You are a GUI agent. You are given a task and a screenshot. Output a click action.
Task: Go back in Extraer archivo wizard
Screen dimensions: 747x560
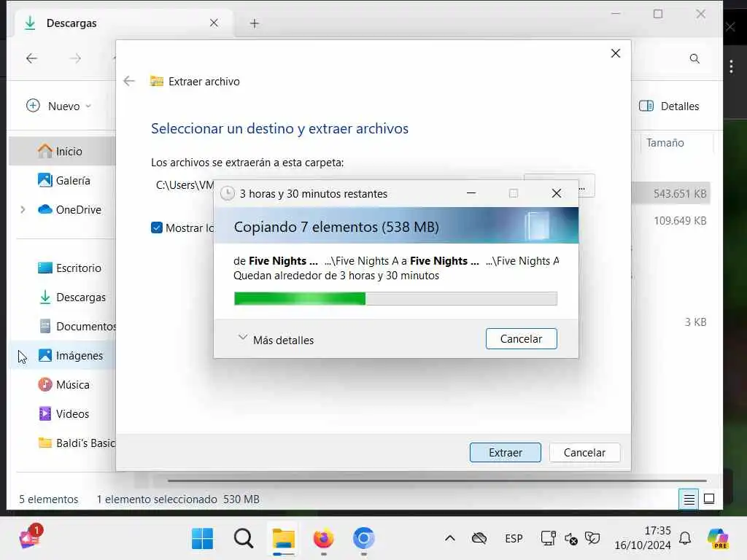129,81
